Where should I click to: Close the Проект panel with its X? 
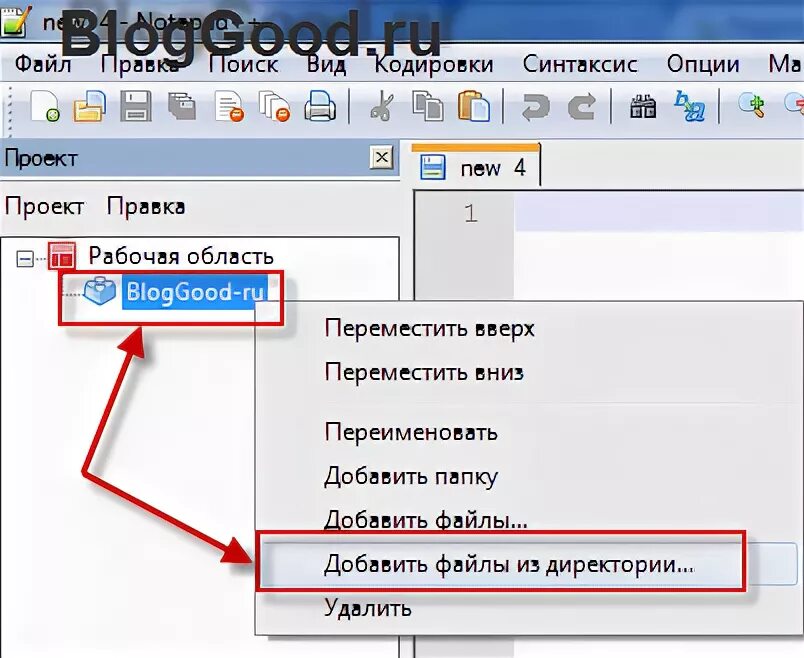pyautogui.click(x=381, y=157)
